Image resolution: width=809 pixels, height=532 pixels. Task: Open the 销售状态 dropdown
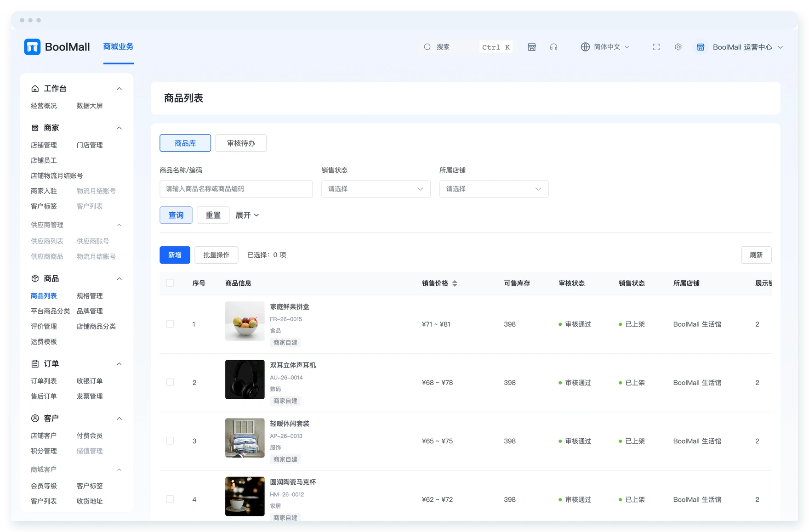coord(376,189)
